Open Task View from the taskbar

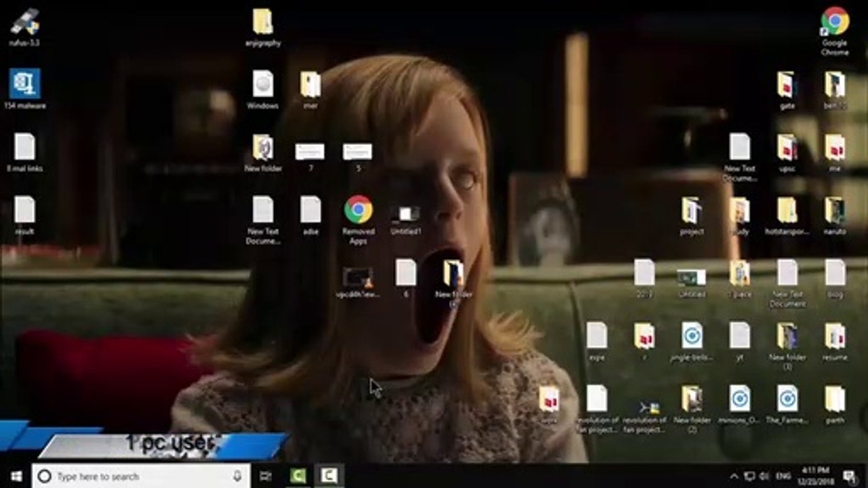266,476
